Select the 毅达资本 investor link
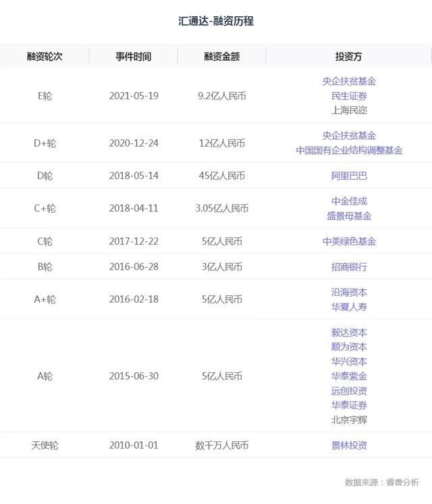This screenshot has width=432, height=504. tap(349, 332)
